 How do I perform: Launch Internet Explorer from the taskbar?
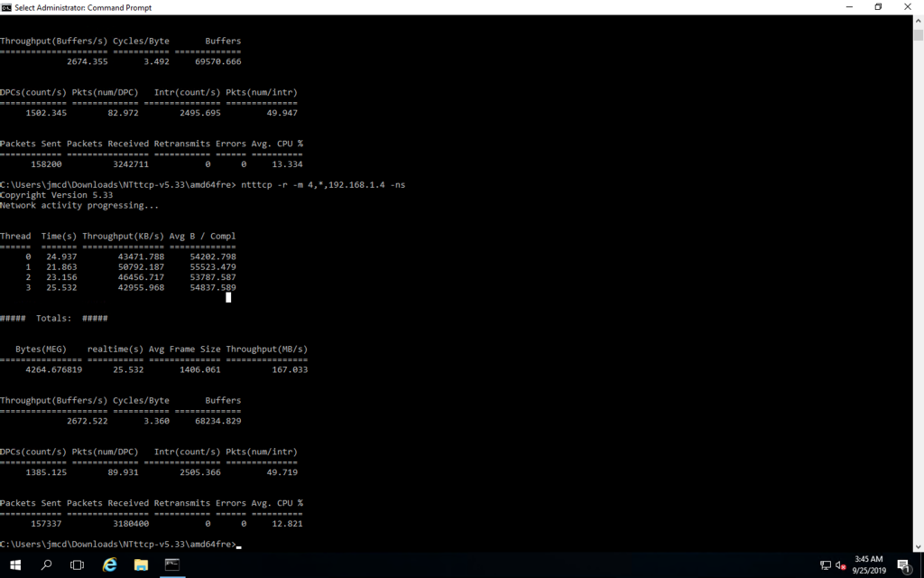109,565
